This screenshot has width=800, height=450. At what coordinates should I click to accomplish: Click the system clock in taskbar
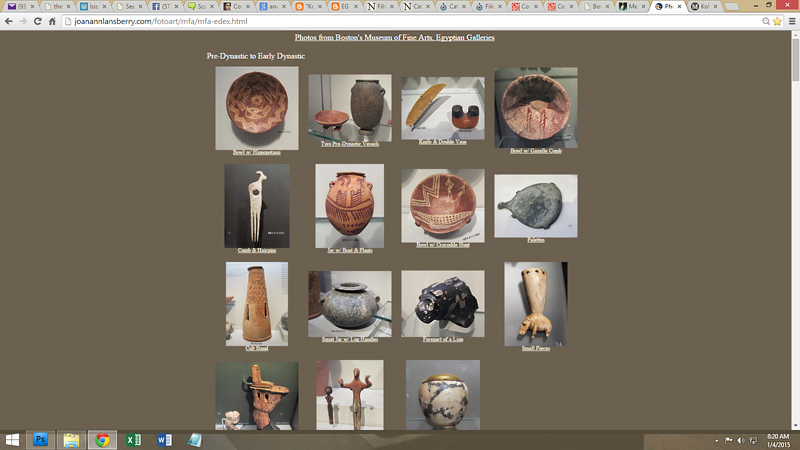pos(778,439)
